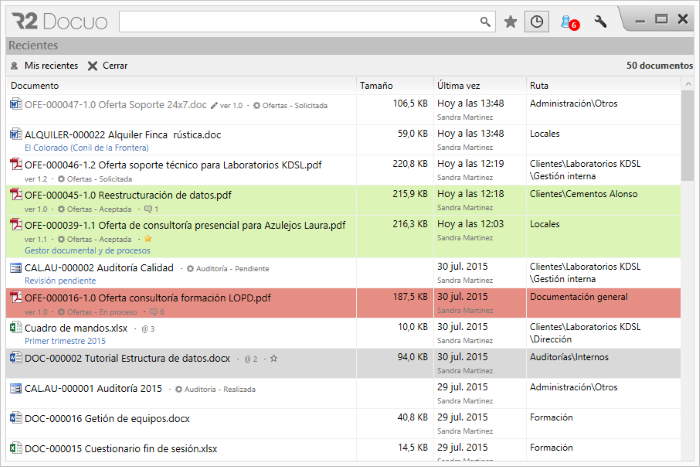
Task: Select DOC-000015 Cuestionario fin de sesión.xlsx
Action: coord(121,448)
